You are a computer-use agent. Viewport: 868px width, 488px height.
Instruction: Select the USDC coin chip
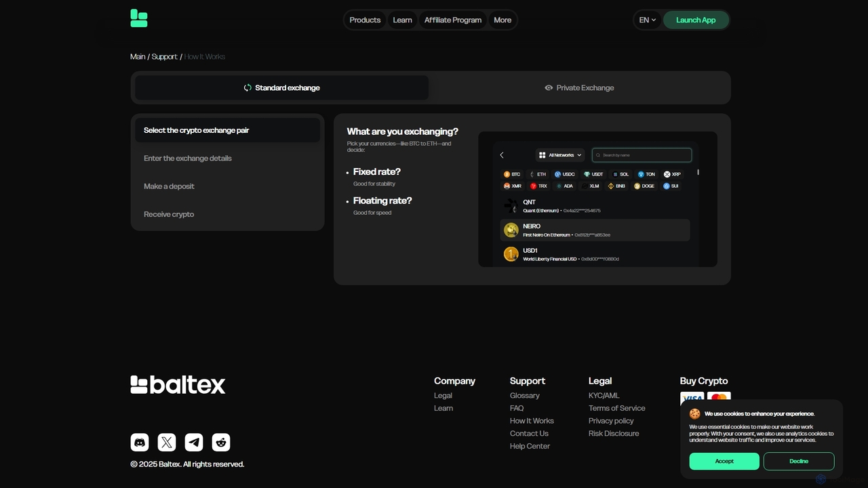pyautogui.click(x=564, y=174)
